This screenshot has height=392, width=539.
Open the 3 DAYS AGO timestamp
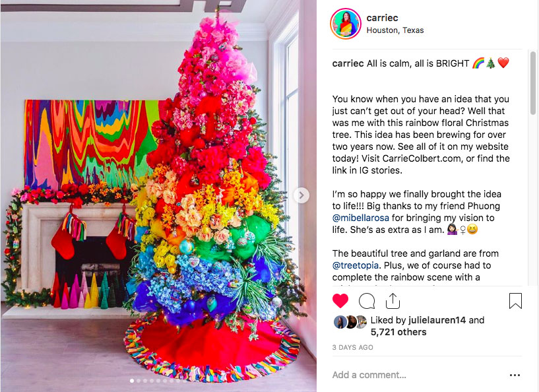[x=353, y=347]
